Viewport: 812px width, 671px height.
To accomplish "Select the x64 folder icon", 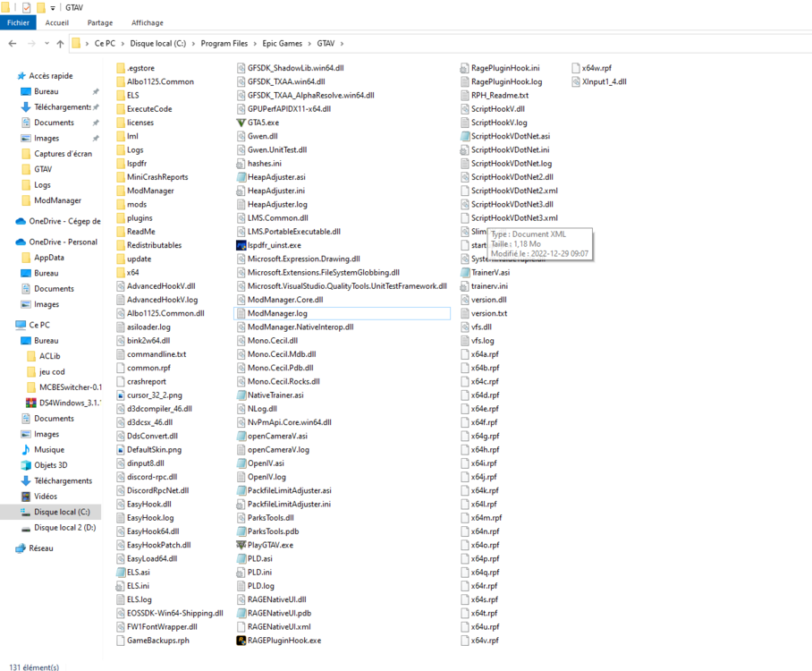I will pyautogui.click(x=121, y=273).
